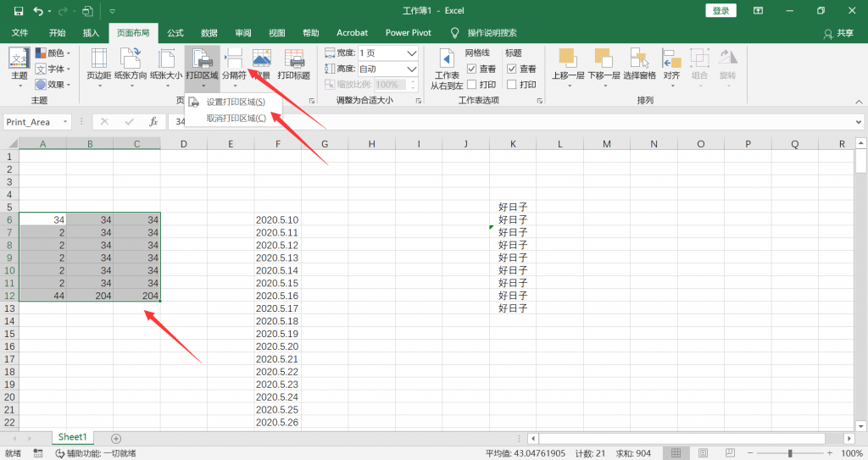Open Page Setup dialog launcher

(x=312, y=101)
